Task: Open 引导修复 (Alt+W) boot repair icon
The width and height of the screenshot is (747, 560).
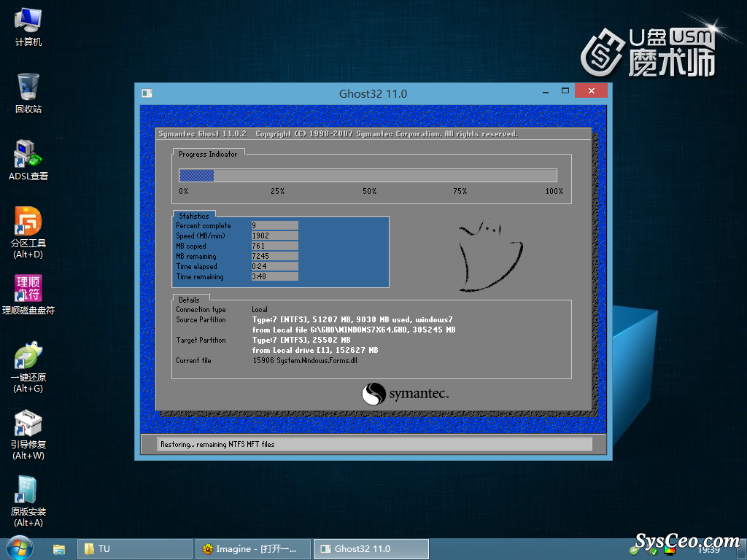Action: point(28,435)
